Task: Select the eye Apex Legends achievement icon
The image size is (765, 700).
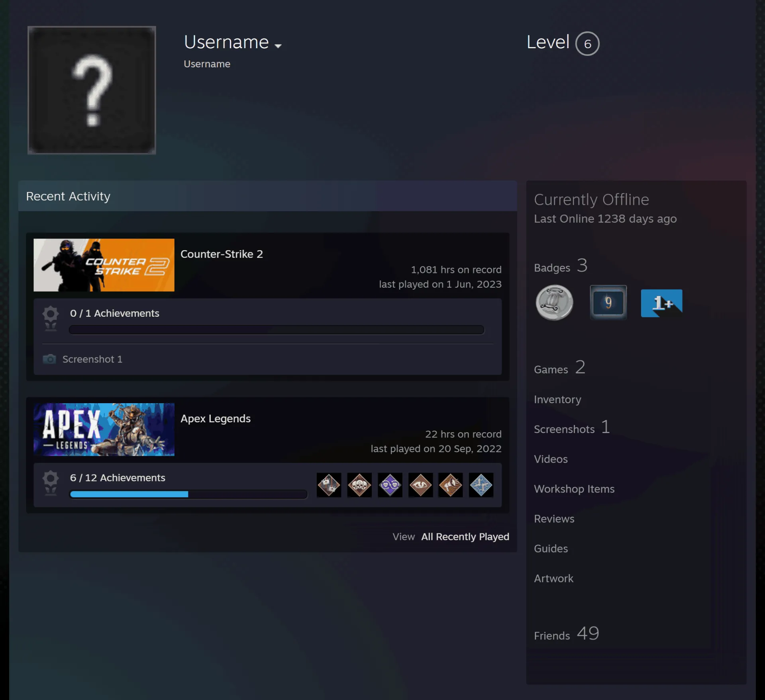Action: [x=420, y=485]
